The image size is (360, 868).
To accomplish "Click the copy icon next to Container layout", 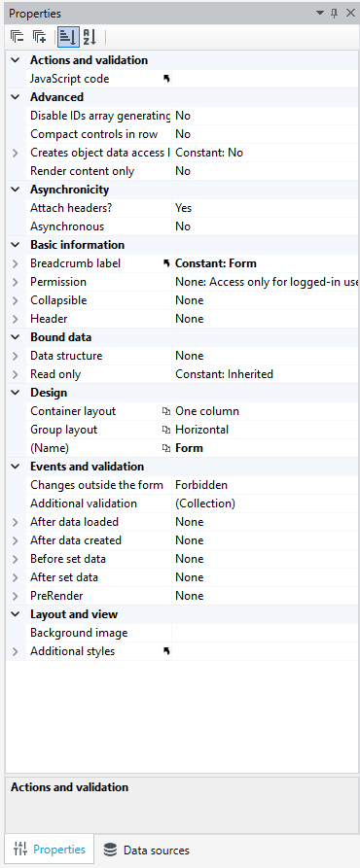I will (x=166, y=411).
